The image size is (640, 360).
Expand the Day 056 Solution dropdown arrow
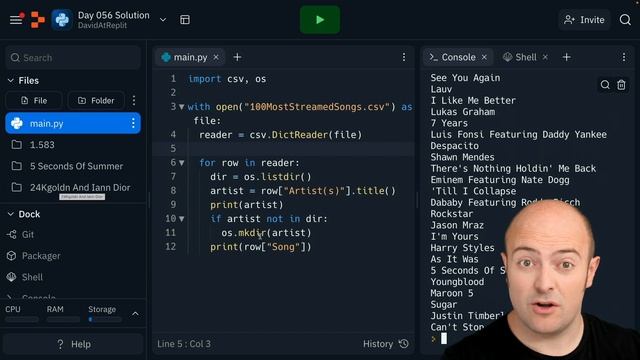click(163, 20)
